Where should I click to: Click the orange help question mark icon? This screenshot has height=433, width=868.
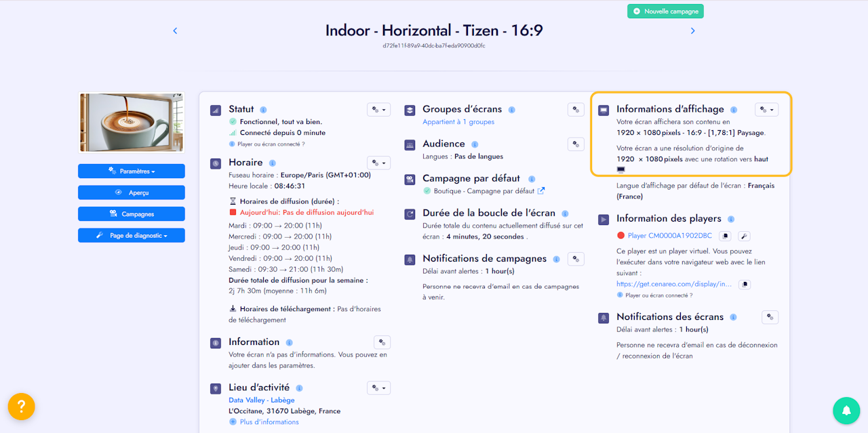click(x=21, y=407)
